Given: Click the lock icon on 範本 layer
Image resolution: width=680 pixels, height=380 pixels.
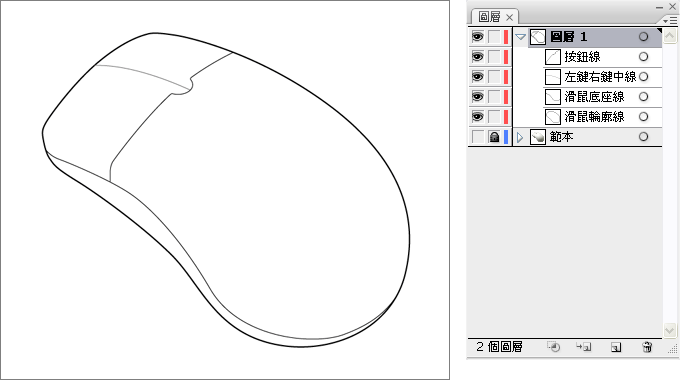Looking at the screenshot, I should point(494,137).
